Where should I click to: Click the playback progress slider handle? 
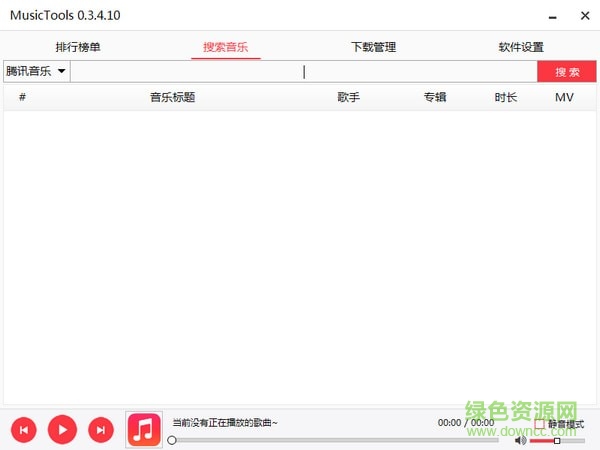(172, 440)
